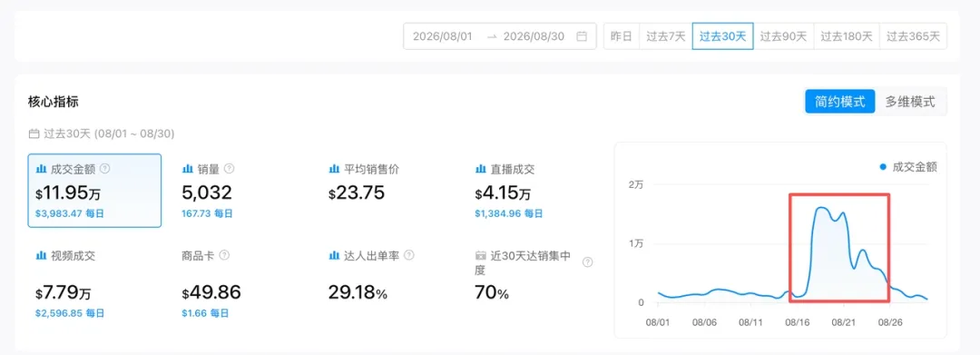Select the 视频成交 metric card
This screenshot has width=980, height=355.
coord(94,284)
